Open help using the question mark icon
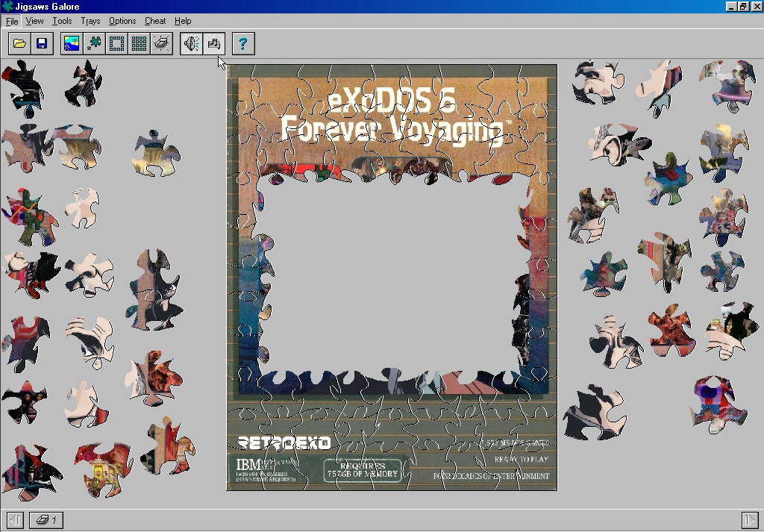The image size is (764, 532). pos(243,44)
